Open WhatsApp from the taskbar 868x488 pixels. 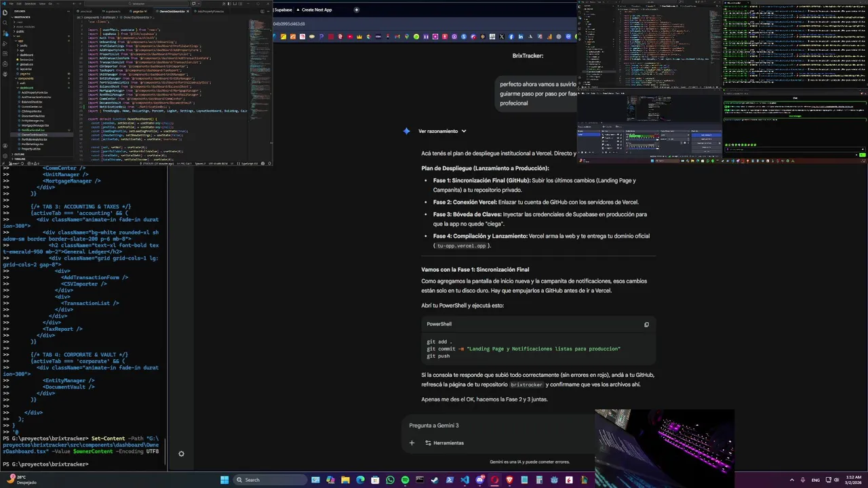coord(390,480)
